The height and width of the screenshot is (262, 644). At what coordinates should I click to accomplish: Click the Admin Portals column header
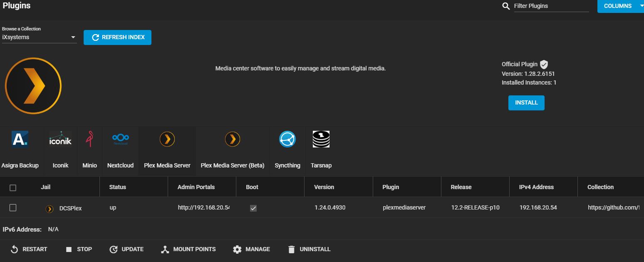coord(196,187)
